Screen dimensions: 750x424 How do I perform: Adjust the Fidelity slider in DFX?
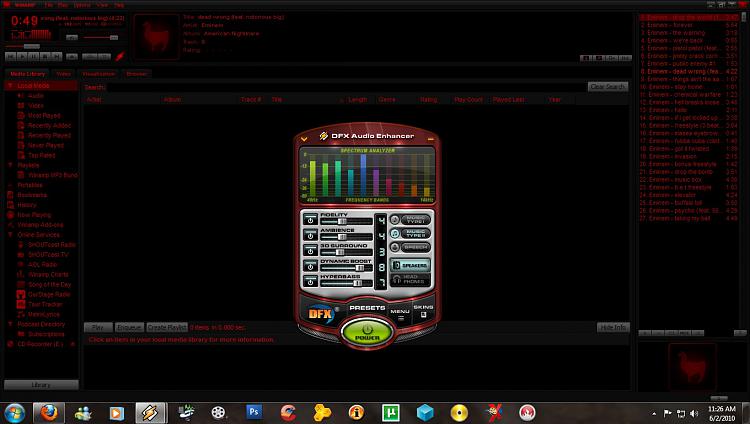pos(346,222)
